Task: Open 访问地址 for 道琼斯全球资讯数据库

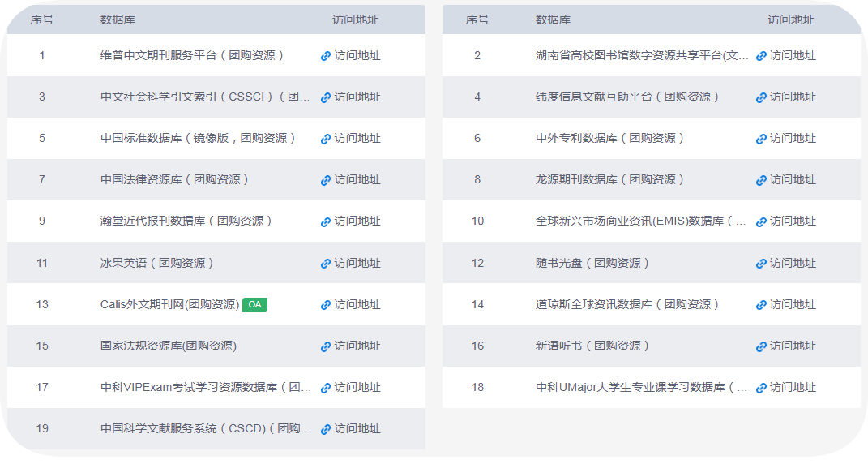Action: 792,305
